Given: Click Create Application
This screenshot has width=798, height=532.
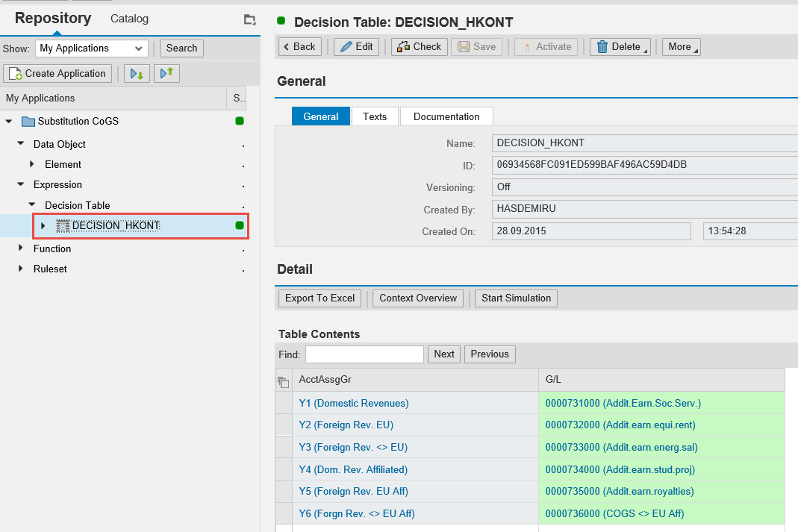Looking at the screenshot, I should pyautogui.click(x=57, y=74).
